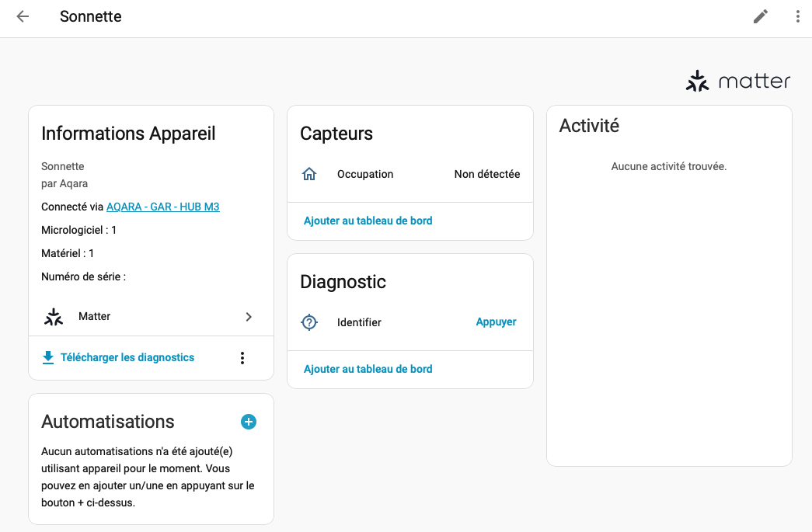
Task: Add an automation with the blue plus icon
Action: [248, 422]
